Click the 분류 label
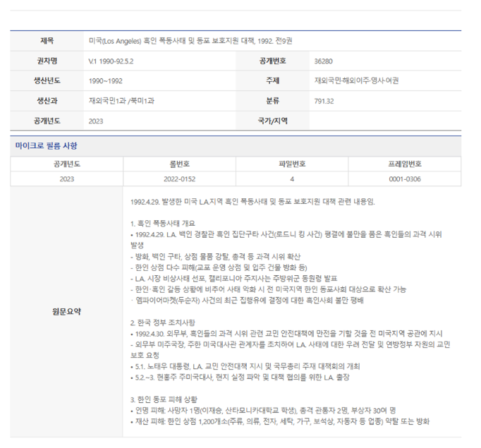481x448 pixels. point(272,101)
